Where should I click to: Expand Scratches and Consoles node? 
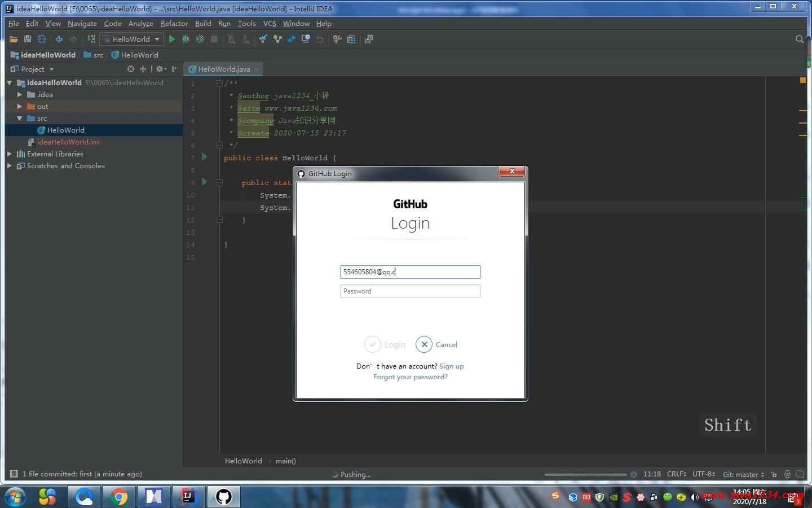[10, 166]
